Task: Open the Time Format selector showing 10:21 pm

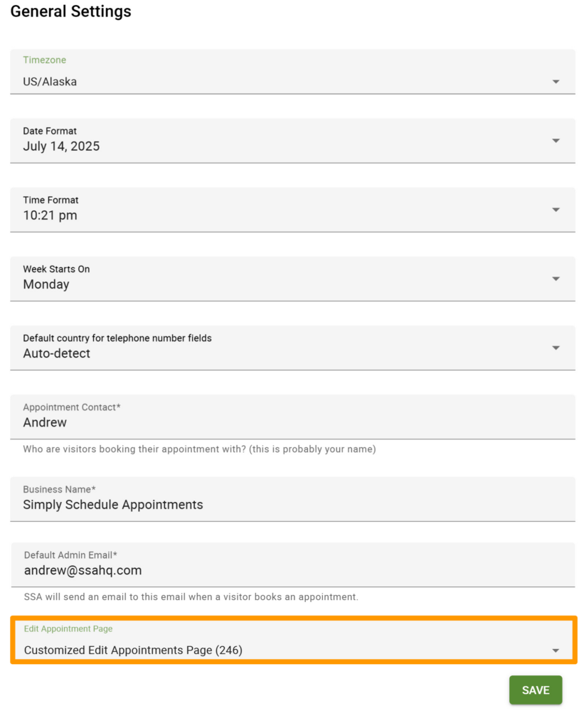Action: [284, 209]
